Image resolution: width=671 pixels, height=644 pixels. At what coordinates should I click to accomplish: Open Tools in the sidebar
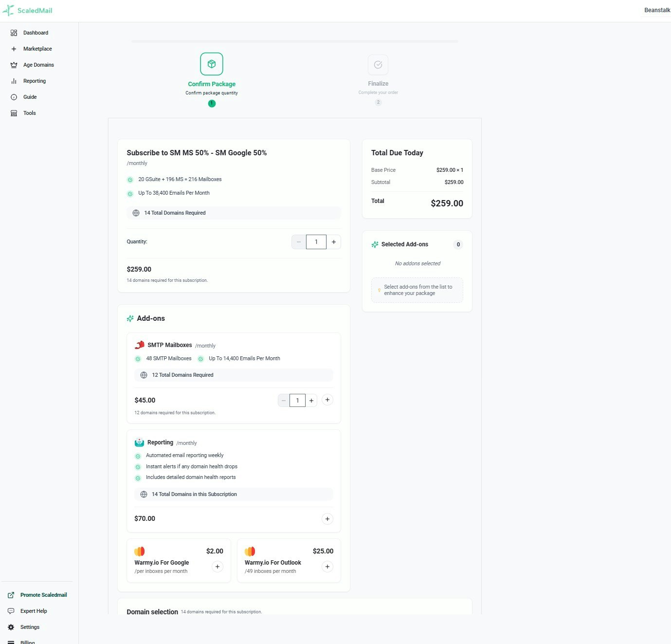point(30,113)
